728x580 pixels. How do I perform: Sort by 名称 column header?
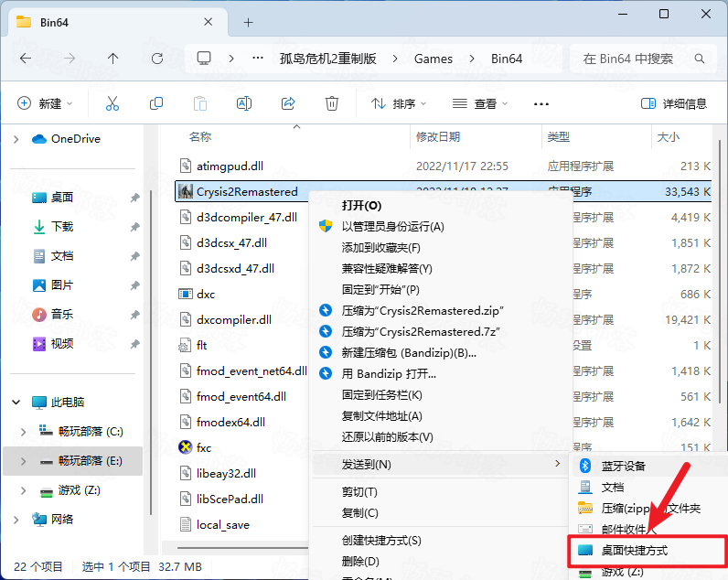click(200, 136)
